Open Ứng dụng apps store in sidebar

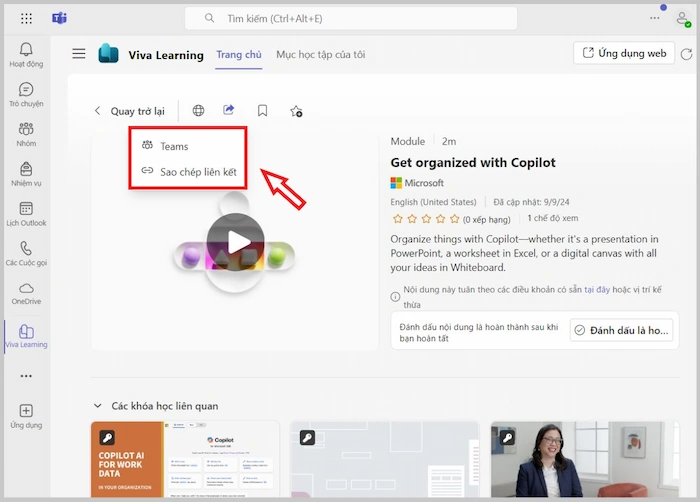click(x=26, y=416)
